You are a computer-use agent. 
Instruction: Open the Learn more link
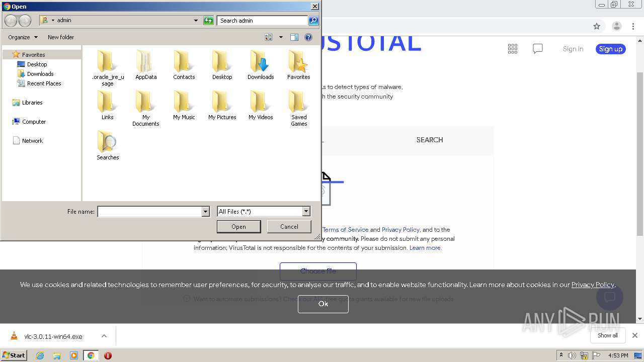pos(425,248)
